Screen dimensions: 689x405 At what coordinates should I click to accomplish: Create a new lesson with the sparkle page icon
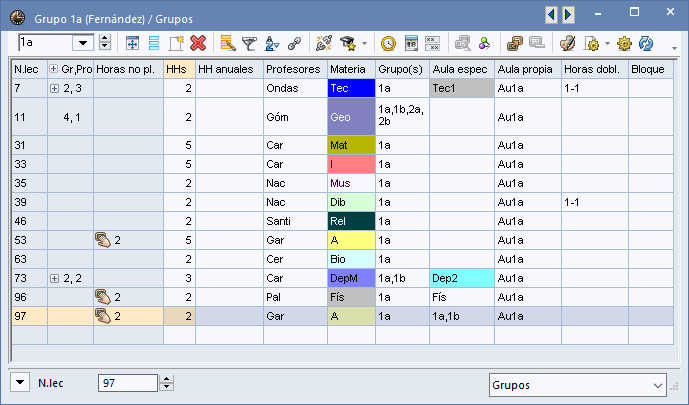pyautogui.click(x=176, y=43)
